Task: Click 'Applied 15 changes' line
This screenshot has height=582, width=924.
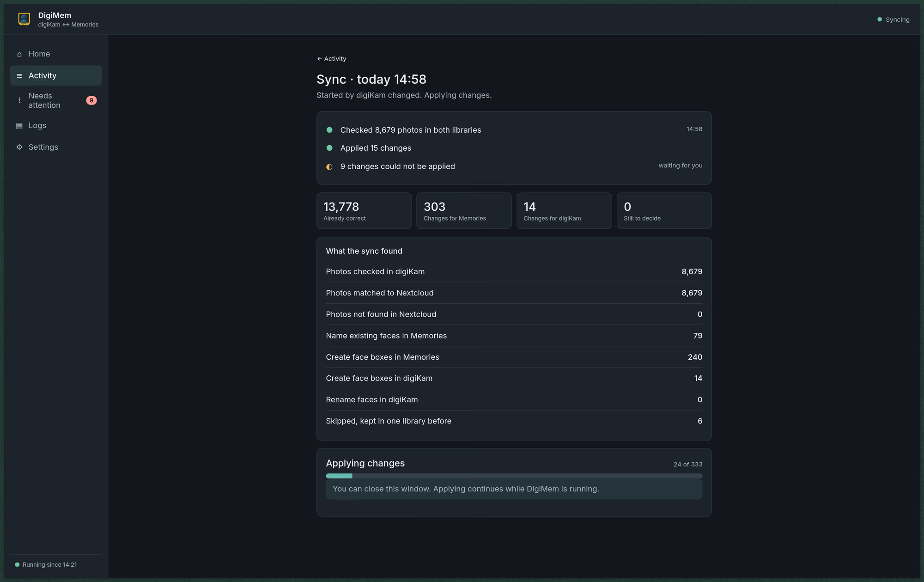Action: [376, 148]
